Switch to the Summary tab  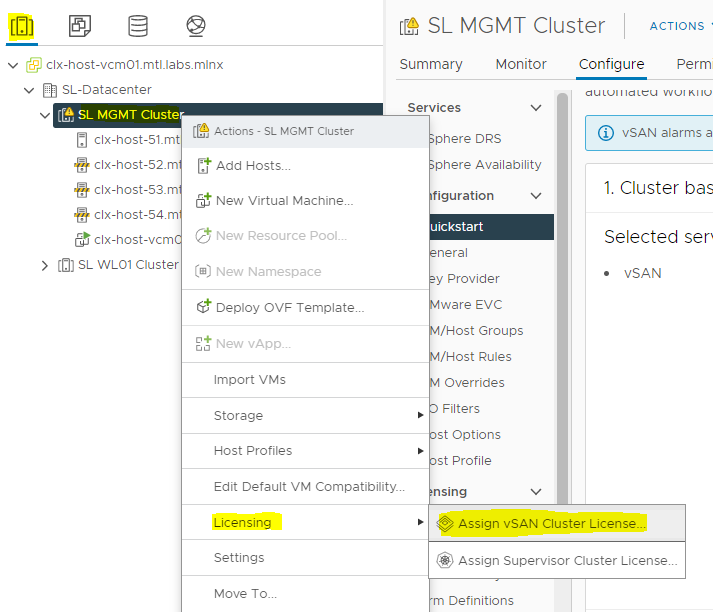point(431,64)
